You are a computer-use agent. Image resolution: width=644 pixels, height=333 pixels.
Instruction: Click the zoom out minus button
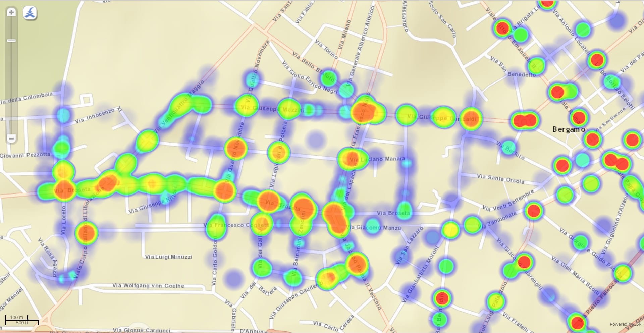pos(11,138)
